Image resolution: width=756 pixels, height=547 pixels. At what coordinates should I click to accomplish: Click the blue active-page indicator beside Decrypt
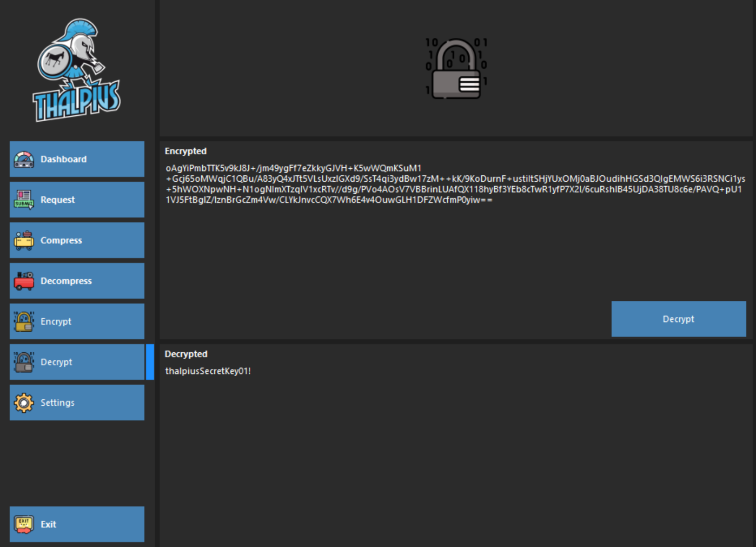pos(150,361)
